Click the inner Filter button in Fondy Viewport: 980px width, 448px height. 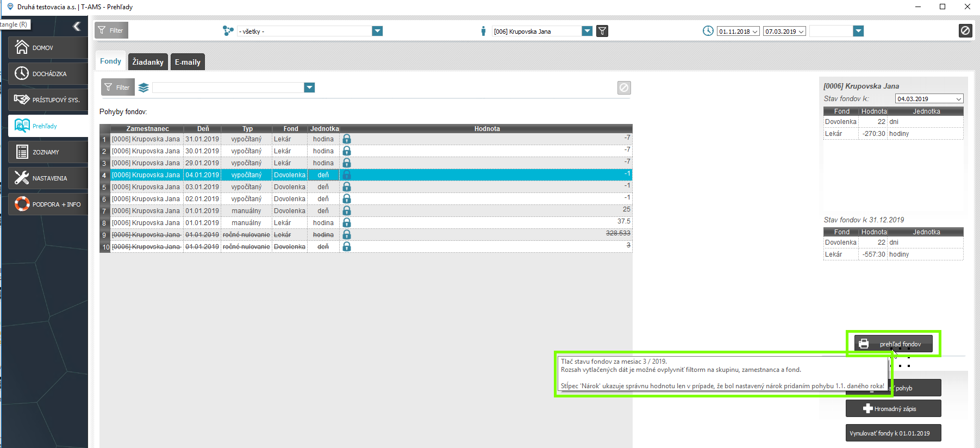click(117, 87)
